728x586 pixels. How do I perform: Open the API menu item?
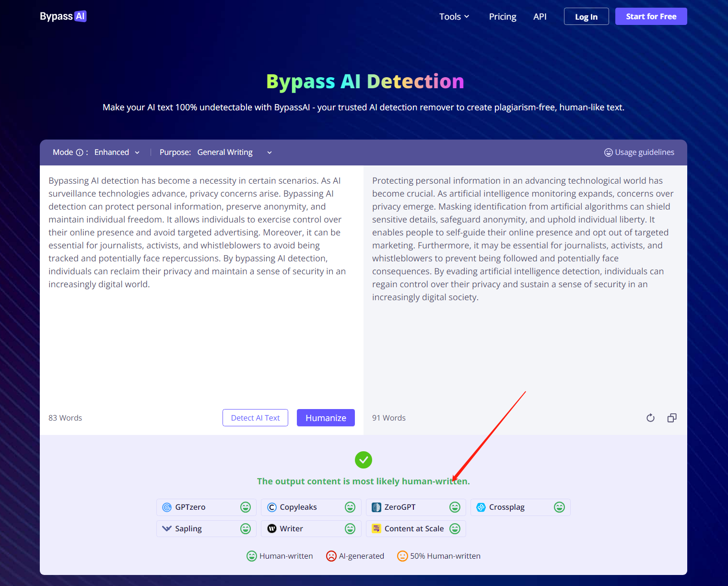click(540, 16)
